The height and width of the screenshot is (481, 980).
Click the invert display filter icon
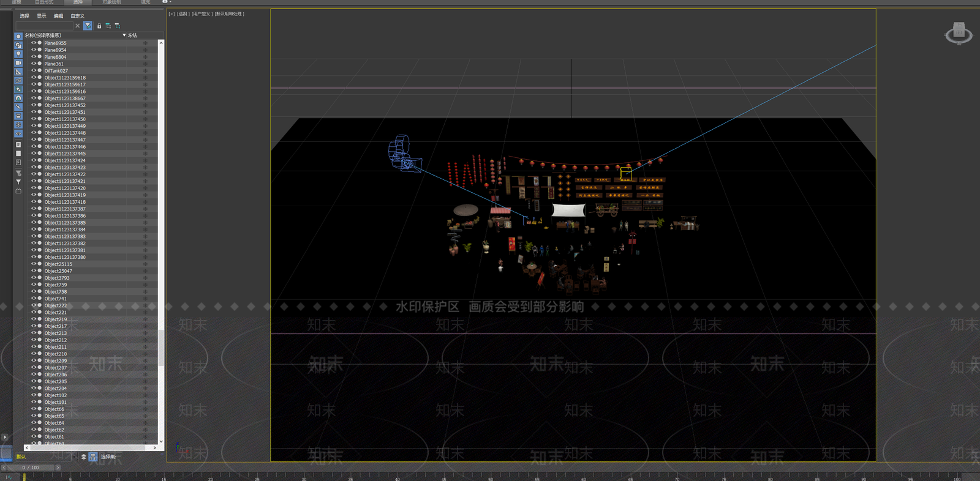[x=18, y=162]
